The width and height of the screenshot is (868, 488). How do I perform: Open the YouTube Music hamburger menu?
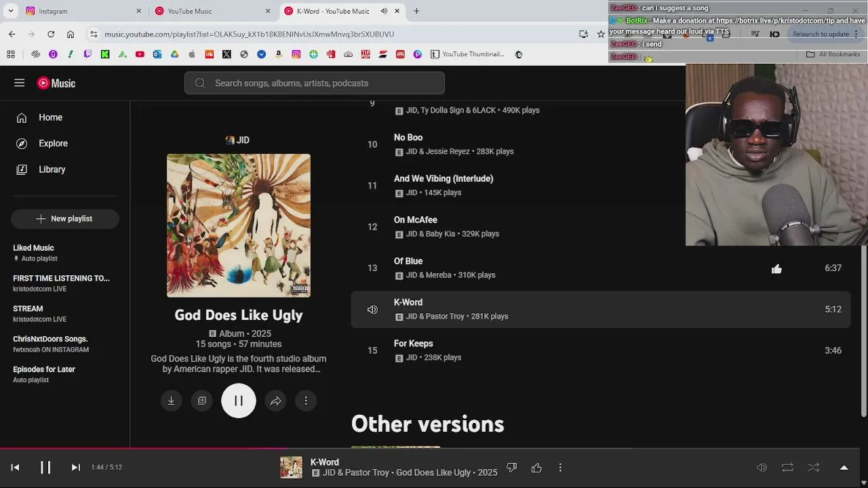19,83
